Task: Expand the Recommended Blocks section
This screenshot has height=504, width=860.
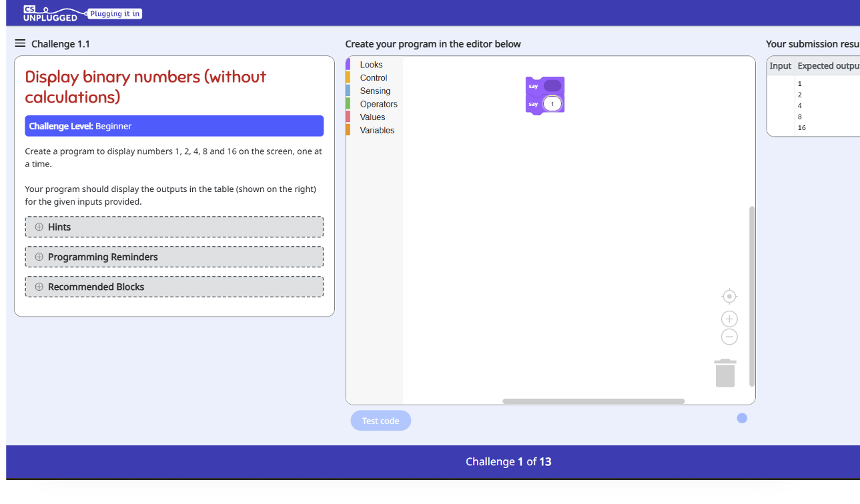Action: coord(174,287)
